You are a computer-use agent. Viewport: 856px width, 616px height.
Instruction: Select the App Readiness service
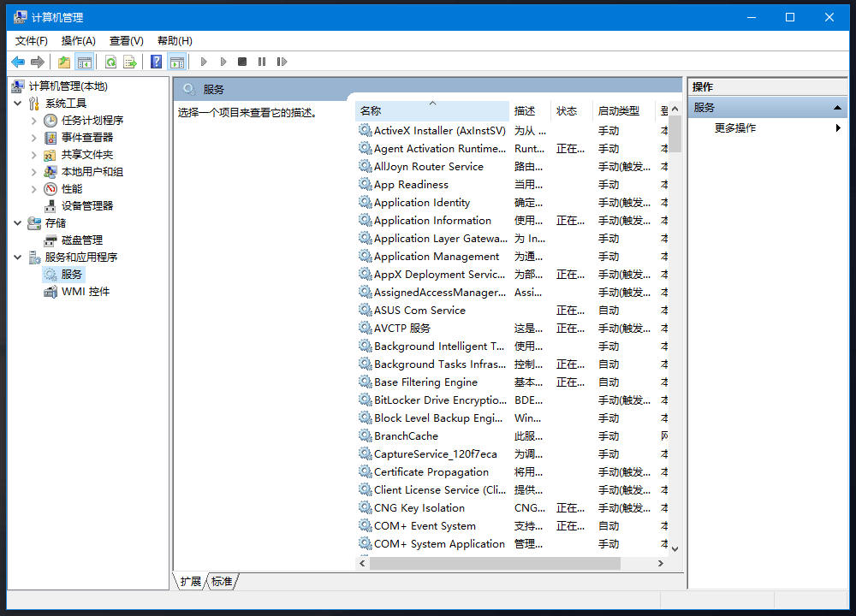pyautogui.click(x=411, y=185)
